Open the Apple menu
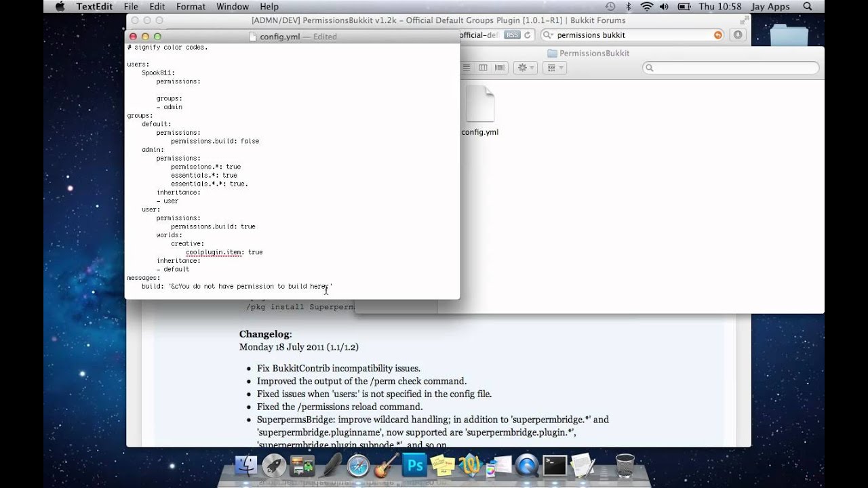The width and height of the screenshot is (868, 488). tap(60, 7)
